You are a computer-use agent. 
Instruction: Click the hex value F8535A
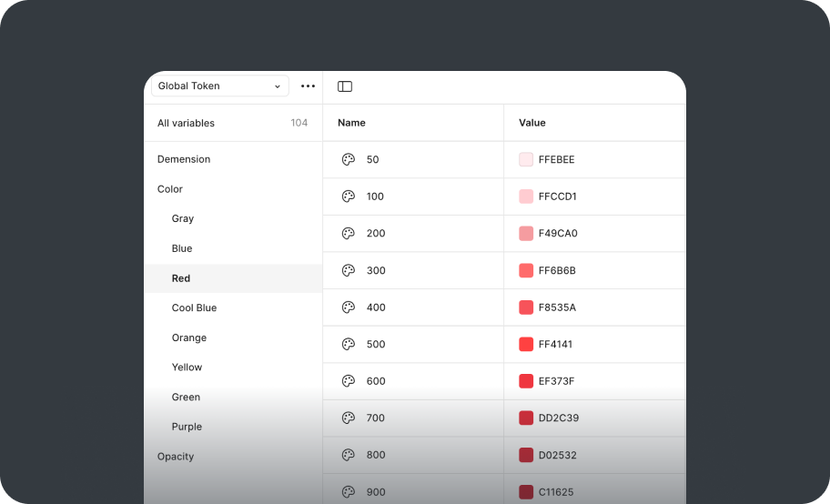pyautogui.click(x=557, y=307)
